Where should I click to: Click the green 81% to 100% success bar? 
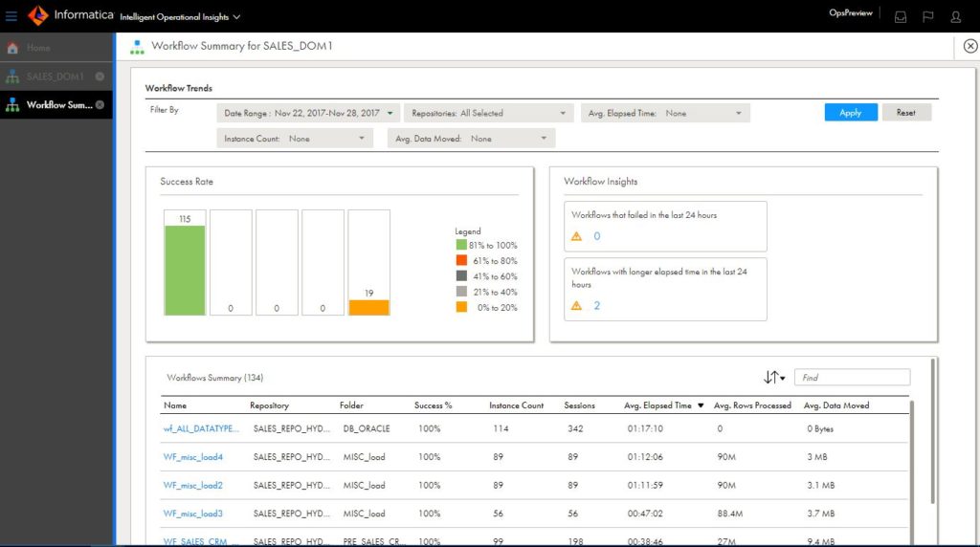point(185,270)
